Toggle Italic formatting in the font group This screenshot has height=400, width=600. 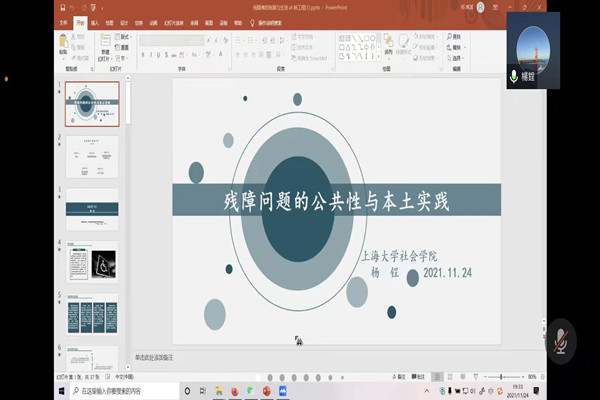coord(151,53)
